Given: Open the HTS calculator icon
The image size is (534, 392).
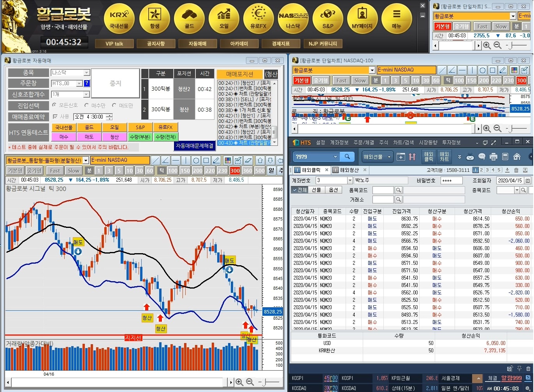Looking at the screenshot, I should (505, 157).
